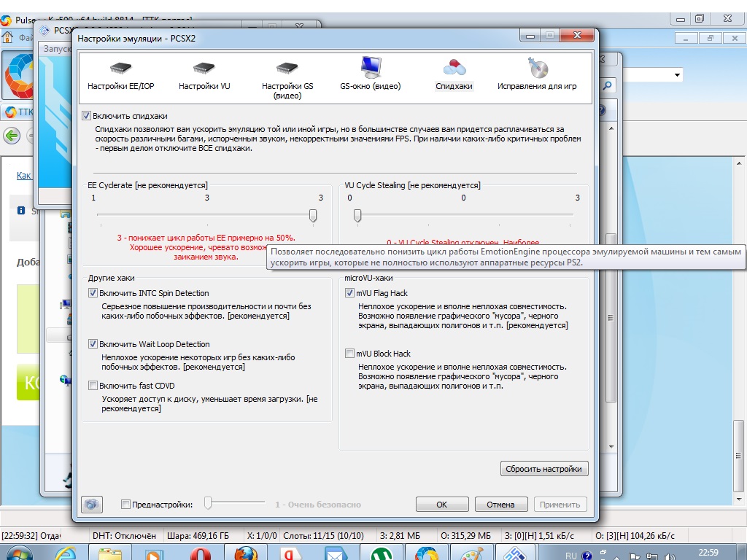747x560 pixels.
Task: Click the Шара: 469,16 ГБ status entry
Action: 198,536
